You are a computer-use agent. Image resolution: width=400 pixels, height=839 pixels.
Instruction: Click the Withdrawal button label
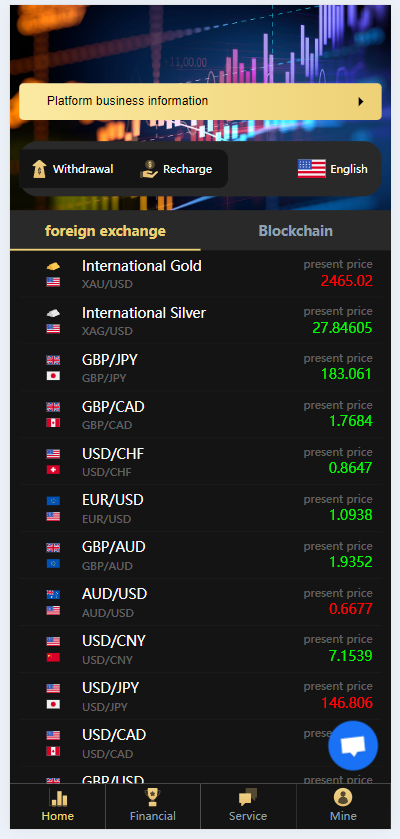tap(83, 169)
